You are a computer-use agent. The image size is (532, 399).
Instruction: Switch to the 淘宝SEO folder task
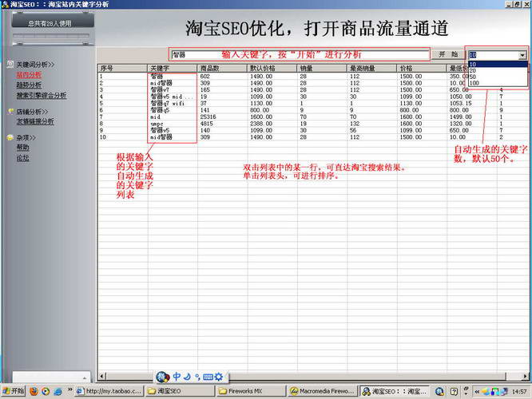[x=181, y=391]
